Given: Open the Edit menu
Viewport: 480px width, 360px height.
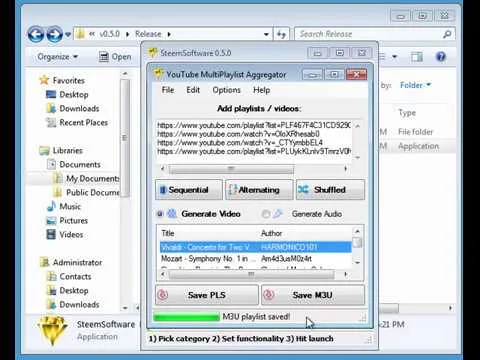Looking at the screenshot, I should click(x=193, y=90).
